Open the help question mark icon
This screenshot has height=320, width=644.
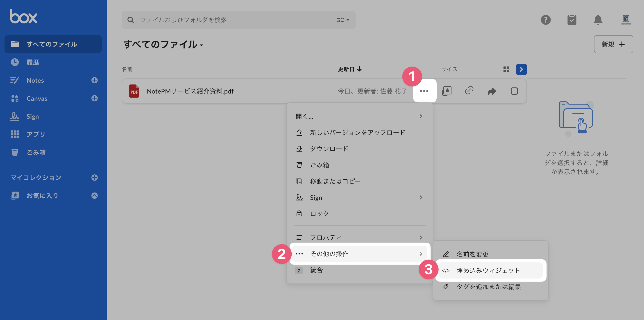pyautogui.click(x=546, y=20)
